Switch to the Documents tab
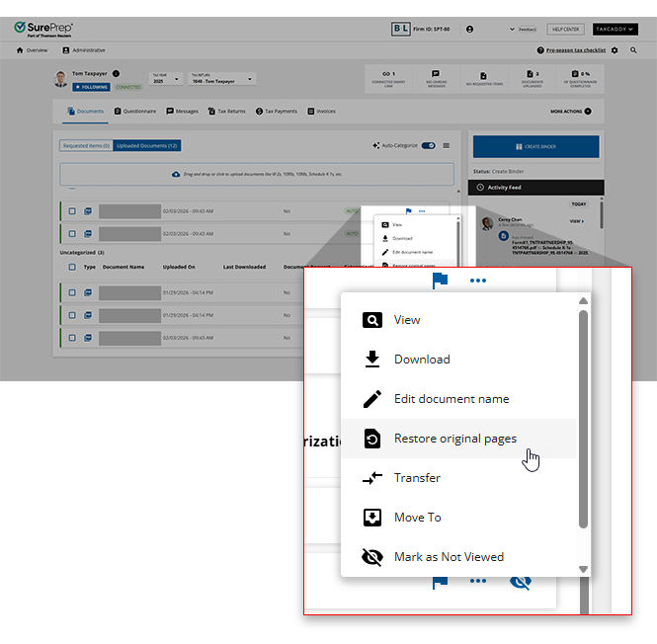Viewport: 657px width, 644px height. tap(86, 112)
